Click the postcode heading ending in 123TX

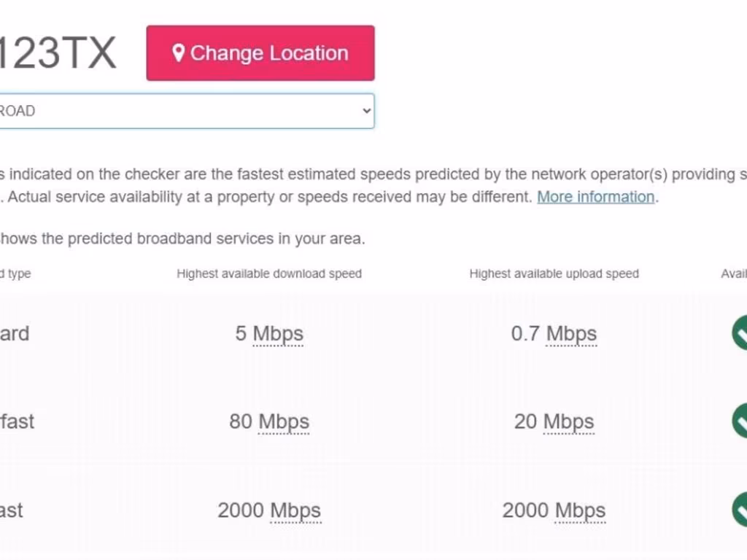click(x=57, y=53)
